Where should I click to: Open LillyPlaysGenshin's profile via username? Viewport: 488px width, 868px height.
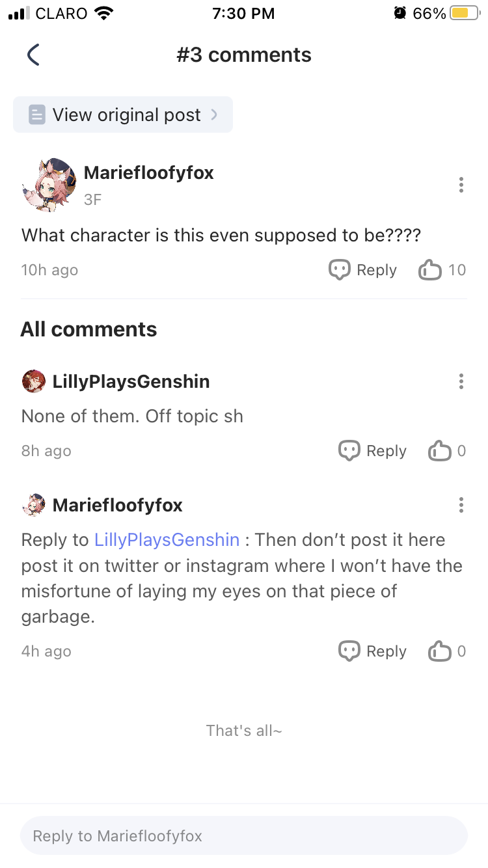pyautogui.click(x=131, y=381)
